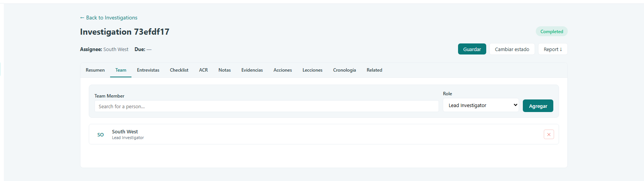The image size is (644, 181).
Task: Open the Related tab
Action: tap(374, 70)
